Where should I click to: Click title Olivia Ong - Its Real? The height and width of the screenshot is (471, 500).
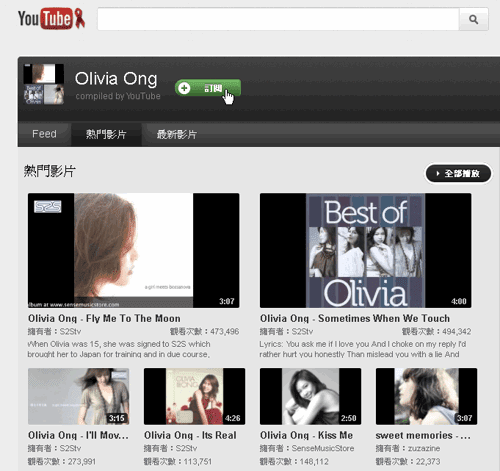190,435
